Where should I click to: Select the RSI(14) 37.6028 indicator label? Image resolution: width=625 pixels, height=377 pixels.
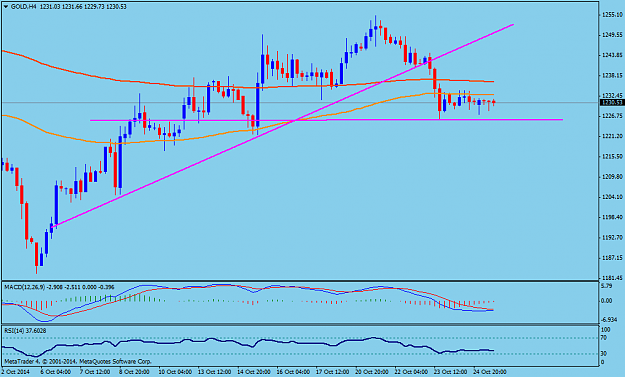[25, 331]
